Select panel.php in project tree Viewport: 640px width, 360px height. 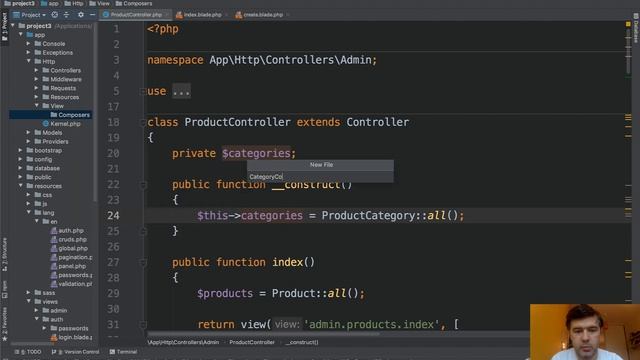[68, 266]
